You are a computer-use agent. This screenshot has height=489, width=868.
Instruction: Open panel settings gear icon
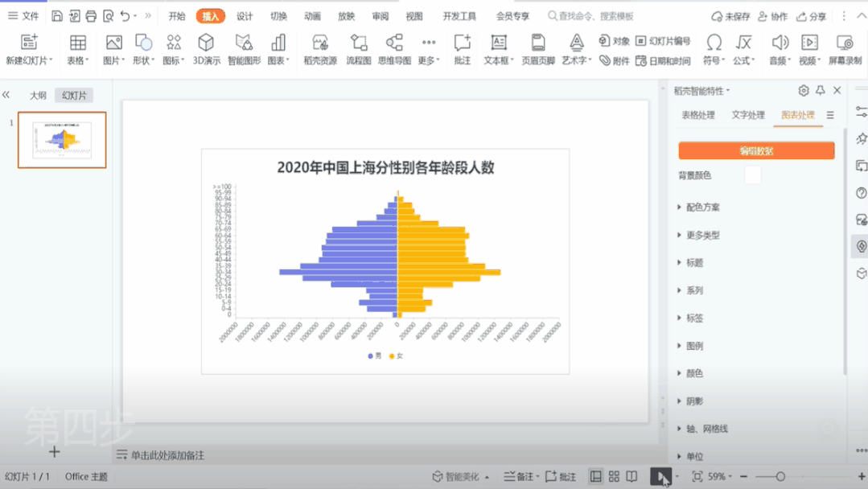[x=803, y=90]
